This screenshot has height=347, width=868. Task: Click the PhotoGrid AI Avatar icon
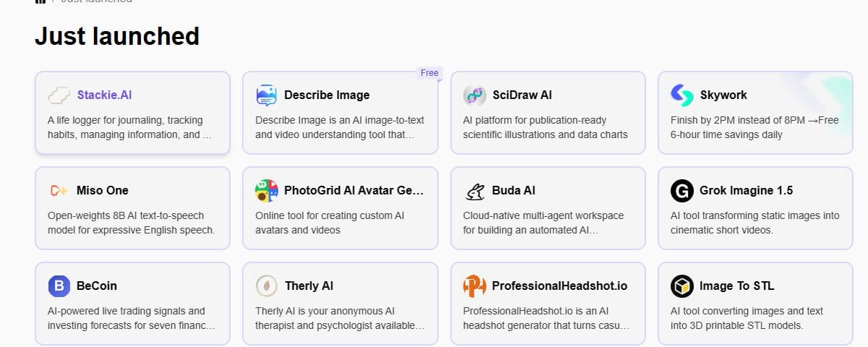(267, 191)
